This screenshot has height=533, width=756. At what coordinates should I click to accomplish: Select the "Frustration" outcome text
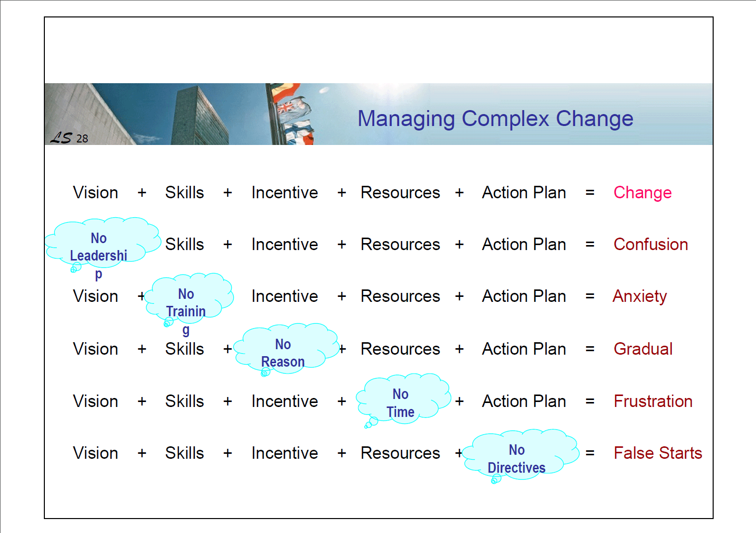[653, 401]
